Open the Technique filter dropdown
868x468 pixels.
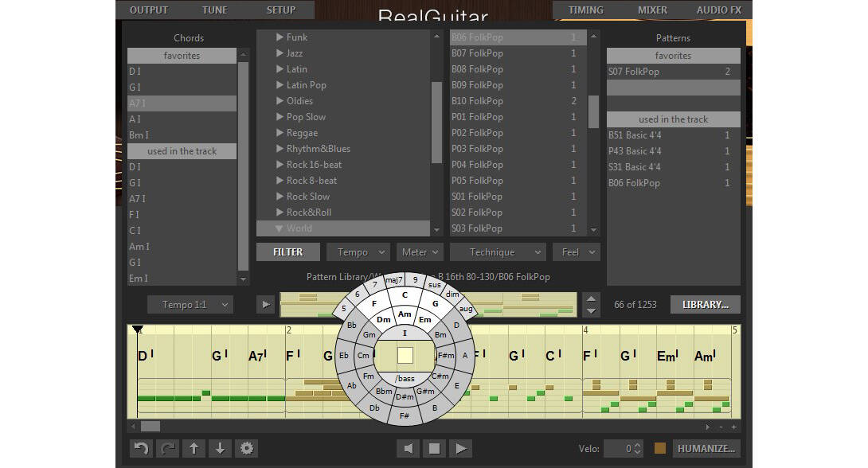click(x=498, y=252)
